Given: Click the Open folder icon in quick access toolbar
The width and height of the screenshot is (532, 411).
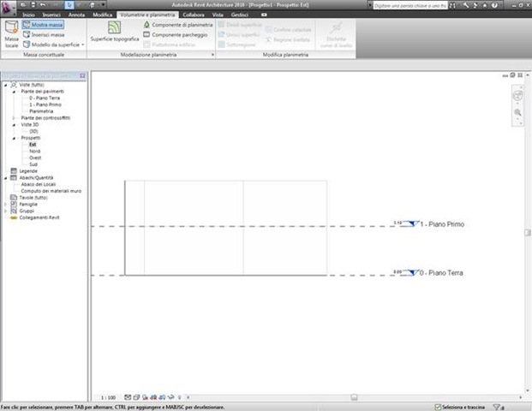Looking at the screenshot, I should pos(23,5).
